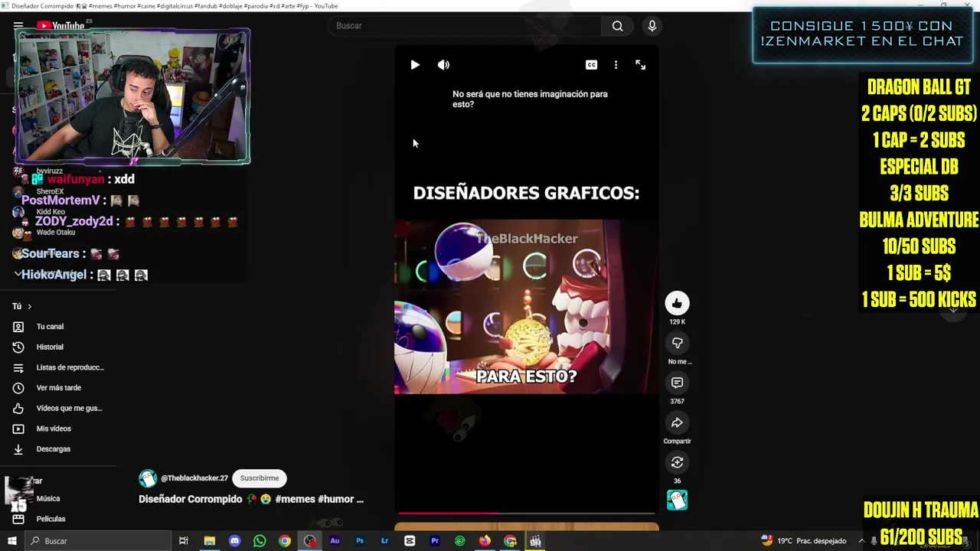
Task: Open @Theblackhacker.27 channel link
Action: pyautogui.click(x=194, y=478)
